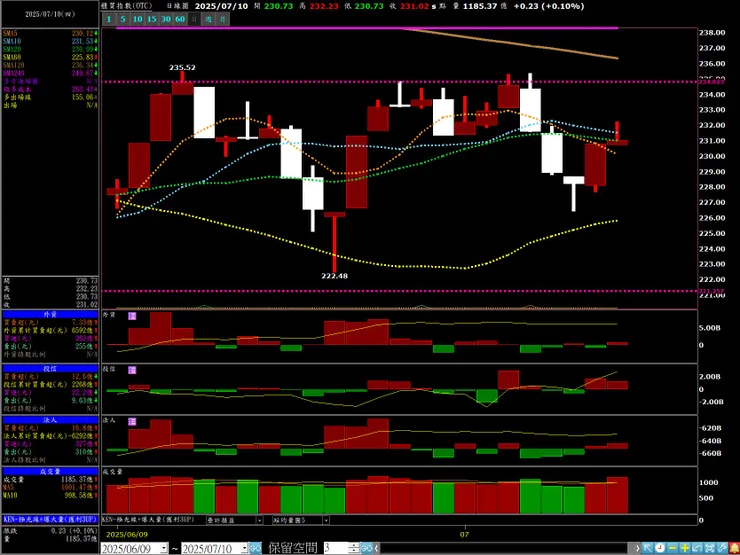Click the 成交量 blue section header

[50, 471]
